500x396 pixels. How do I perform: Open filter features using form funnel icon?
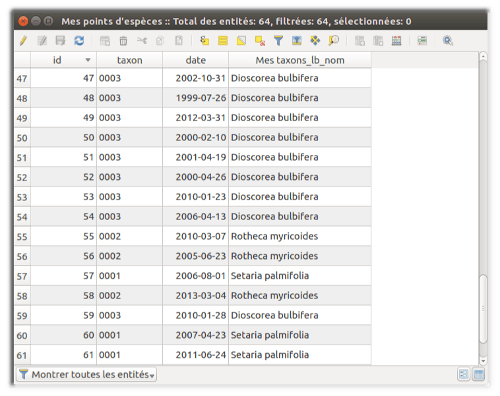278,41
